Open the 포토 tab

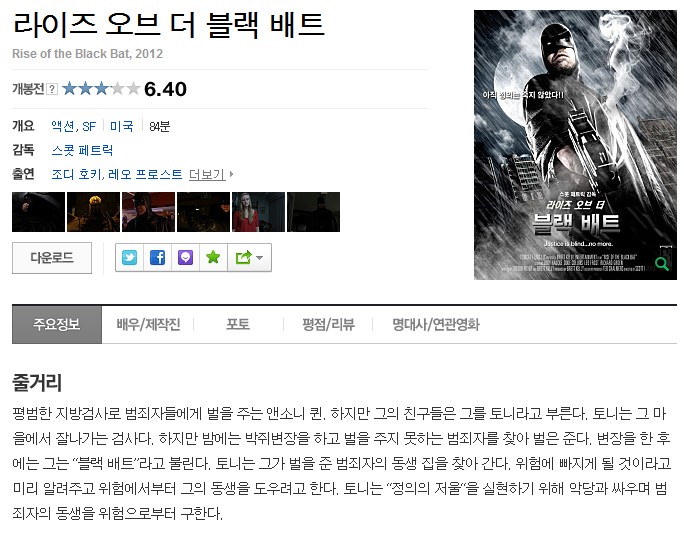238,324
